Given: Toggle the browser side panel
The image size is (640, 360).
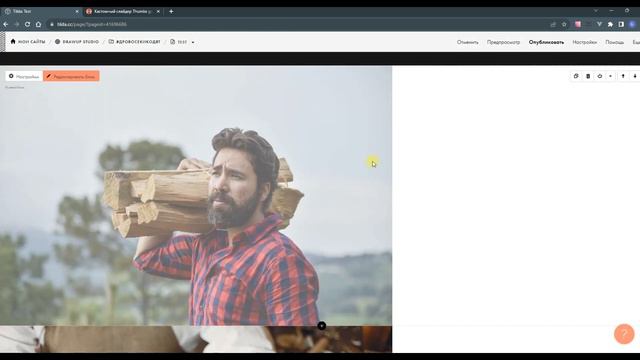Looking at the screenshot, I should click(621, 24).
